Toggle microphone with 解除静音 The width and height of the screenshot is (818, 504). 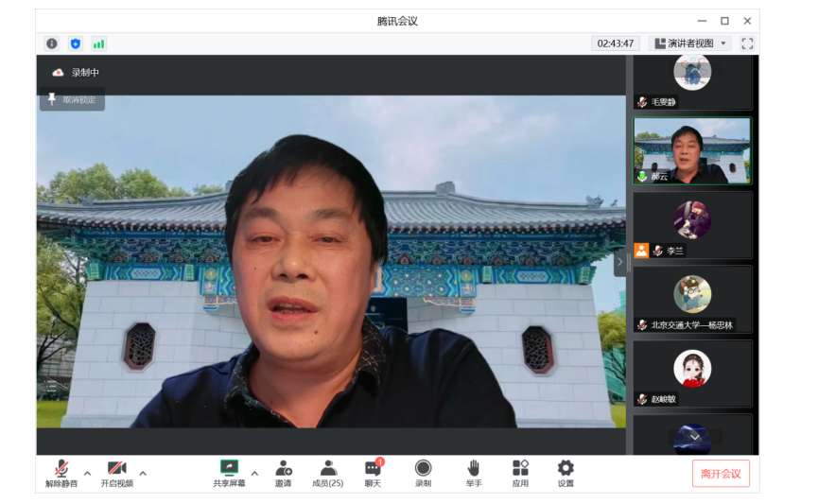point(61,473)
